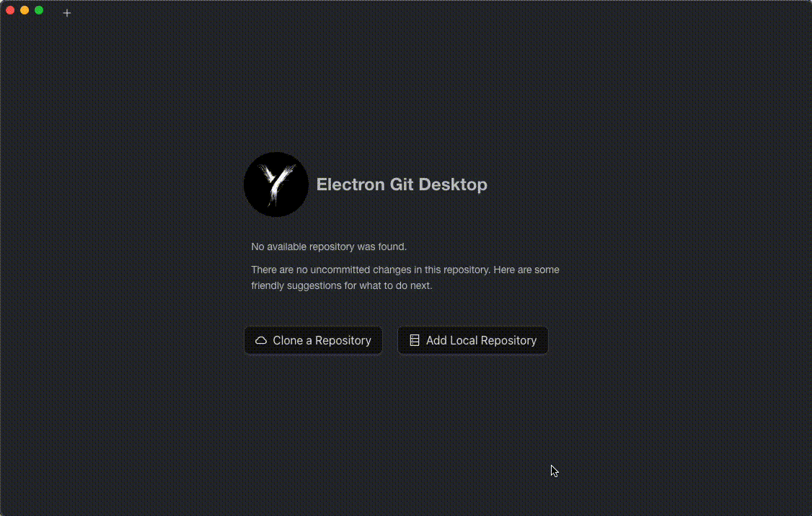Click the empty title bar next to plus
This screenshot has width=812, height=516.
click(x=414, y=12)
